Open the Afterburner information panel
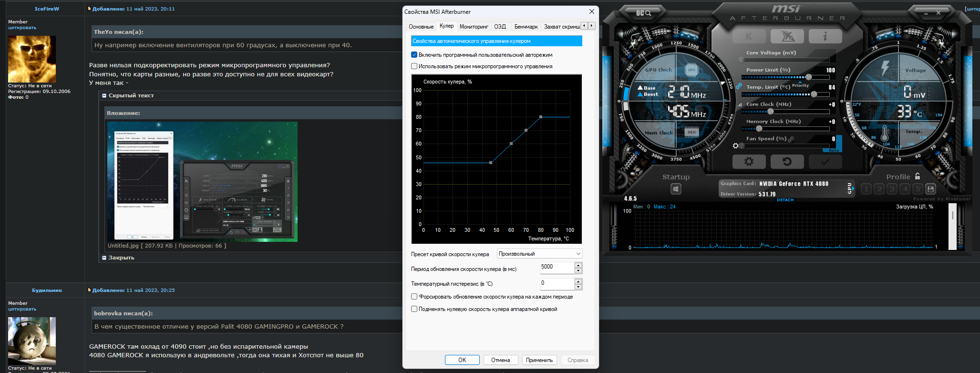The height and width of the screenshot is (373, 980). 825,36
